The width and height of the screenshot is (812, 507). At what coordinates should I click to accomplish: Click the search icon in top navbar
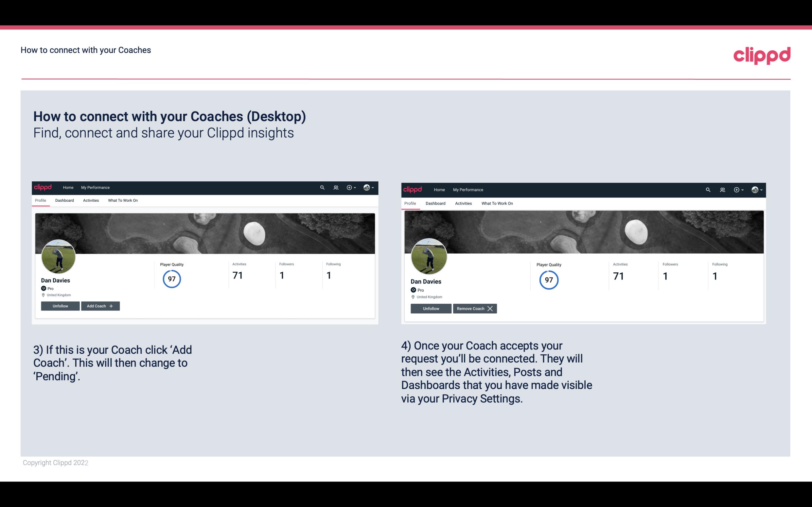pos(322,188)
